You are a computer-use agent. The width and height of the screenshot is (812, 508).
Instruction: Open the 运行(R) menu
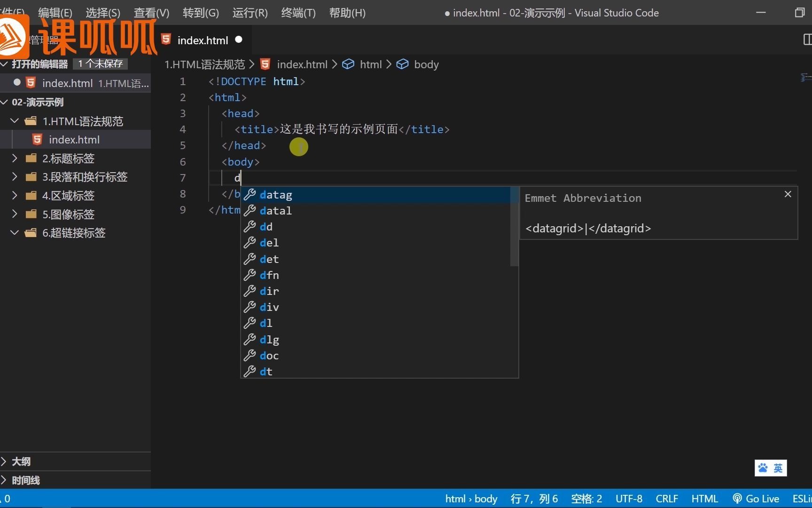[250, 13]
